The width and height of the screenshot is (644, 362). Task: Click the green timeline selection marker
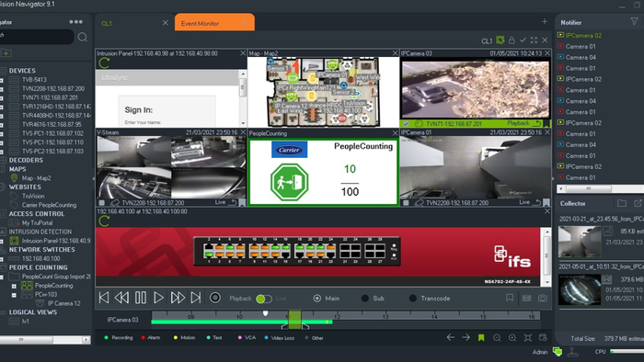pos(294,320)
